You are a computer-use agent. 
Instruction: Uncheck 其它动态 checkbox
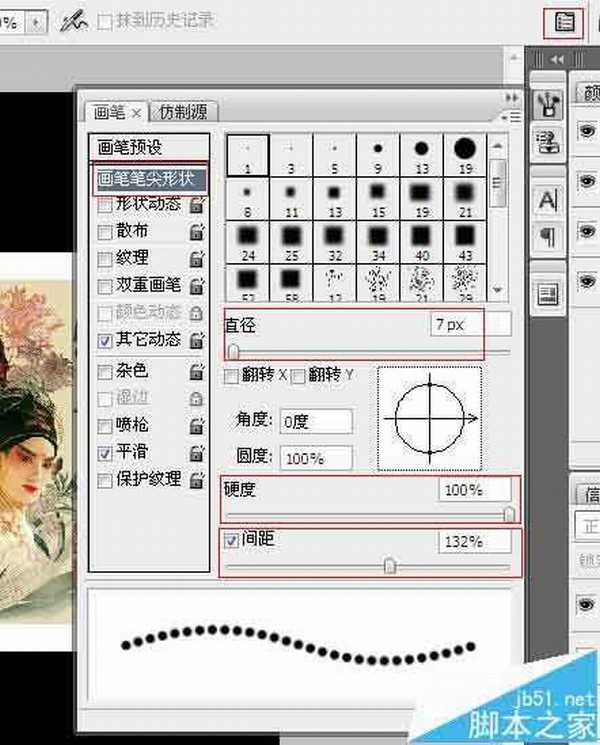point(104,341)
